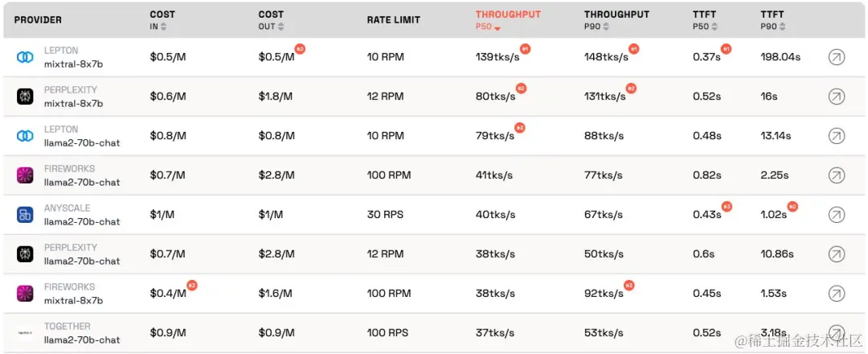Sort by Throughput P90 column

pos(616,20)
